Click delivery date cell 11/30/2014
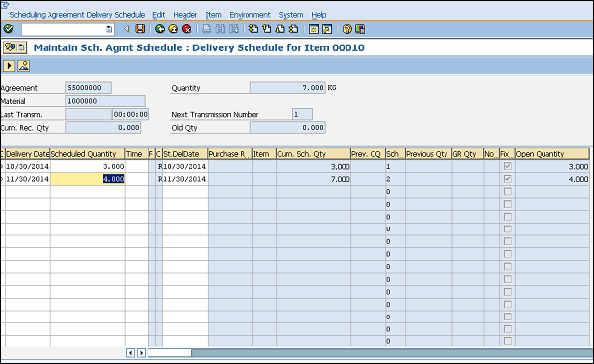 [x=28, y=179]
